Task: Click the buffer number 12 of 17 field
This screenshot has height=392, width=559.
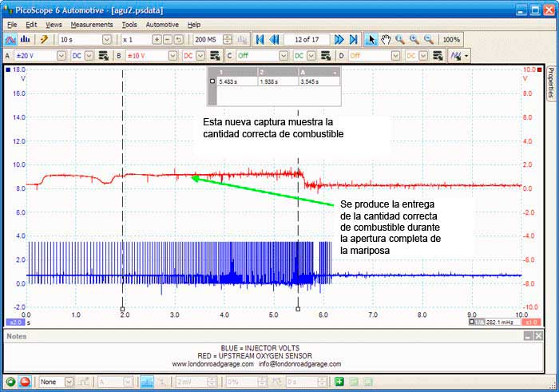Action: coord(307,39)
